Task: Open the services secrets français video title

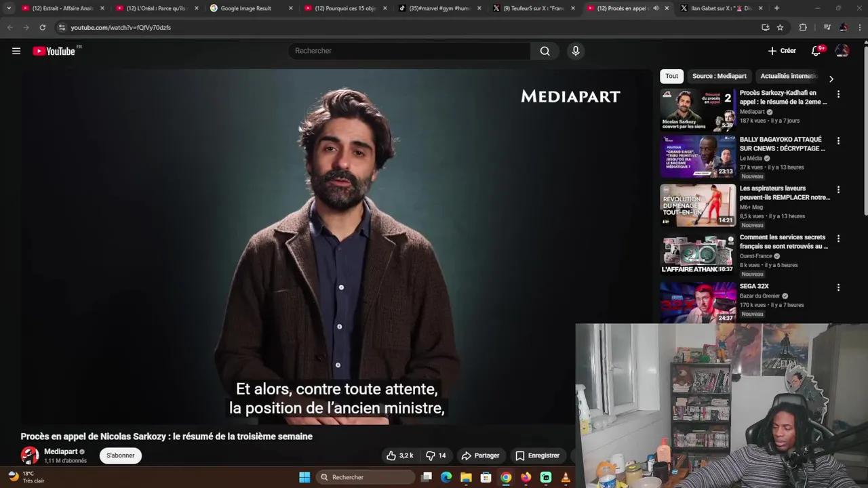Action: click(x=784, y=242)
